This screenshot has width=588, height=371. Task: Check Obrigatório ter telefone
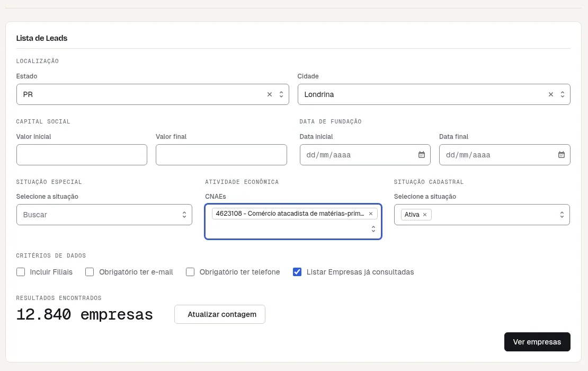tap(190, 272)
